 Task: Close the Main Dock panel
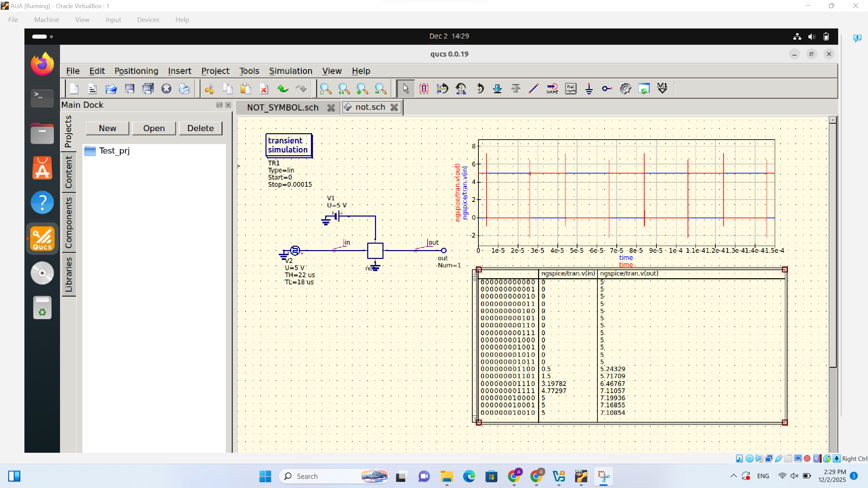coord(228,105)
